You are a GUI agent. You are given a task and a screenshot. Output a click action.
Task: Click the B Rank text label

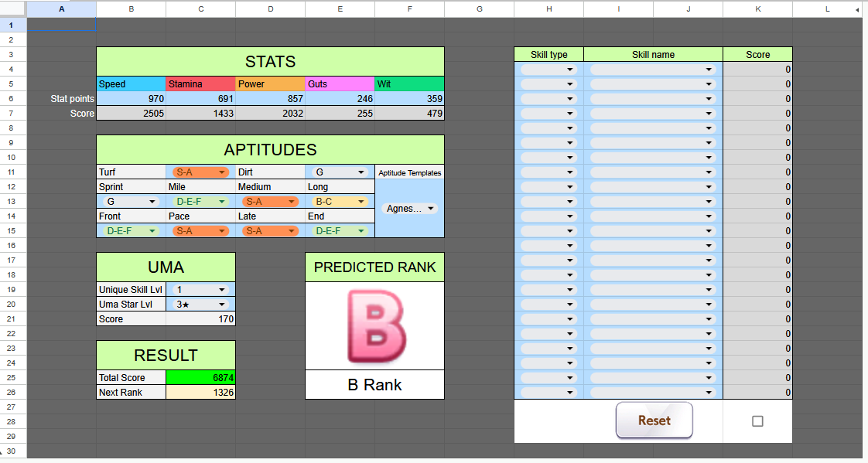tap(374, 384)
